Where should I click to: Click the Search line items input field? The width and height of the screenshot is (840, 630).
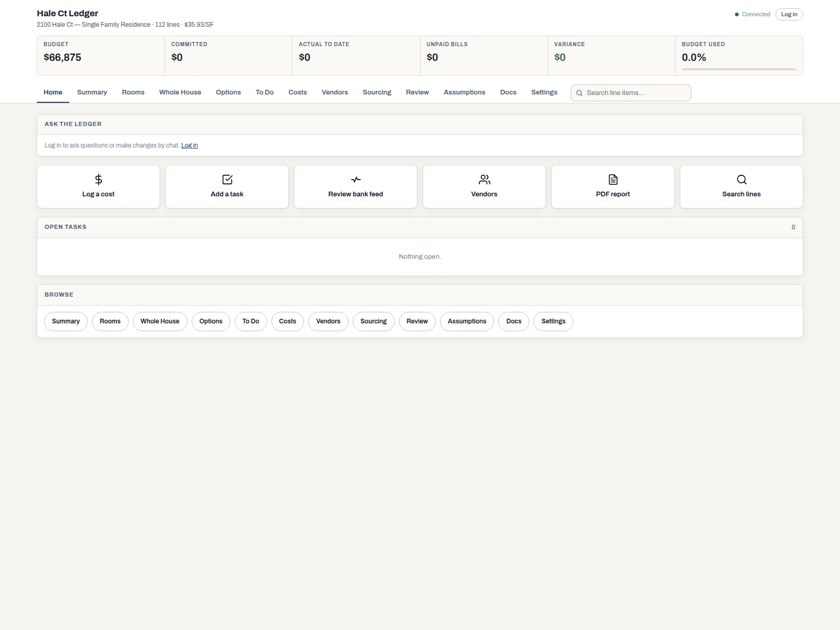pyautogui.click(x=631, y=93)
